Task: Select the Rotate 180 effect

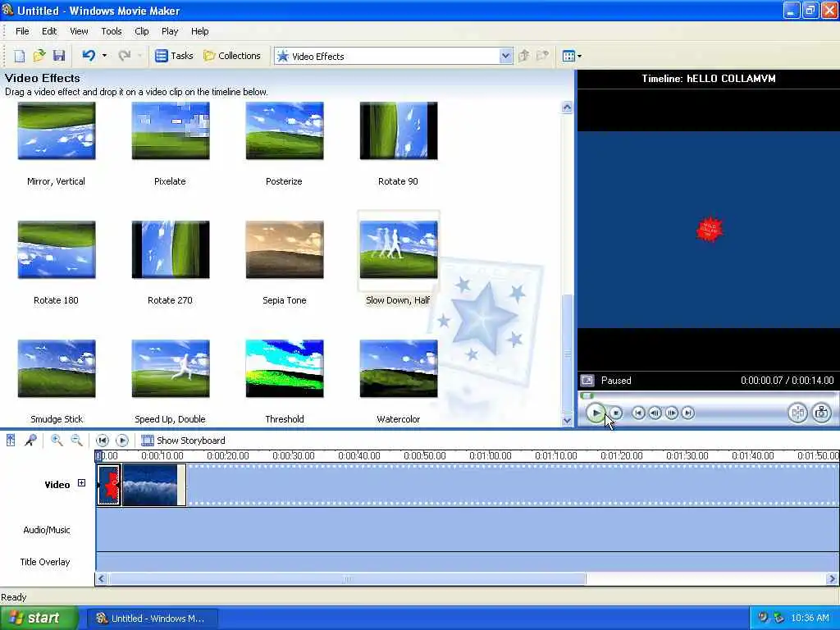Action: click(57, 249)
